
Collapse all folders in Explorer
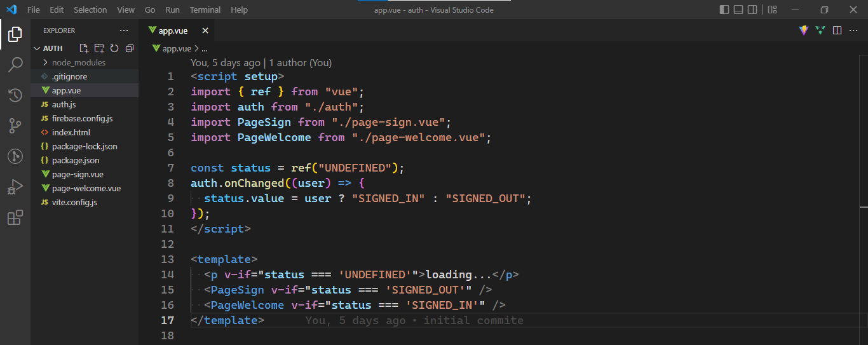[130, 48]
